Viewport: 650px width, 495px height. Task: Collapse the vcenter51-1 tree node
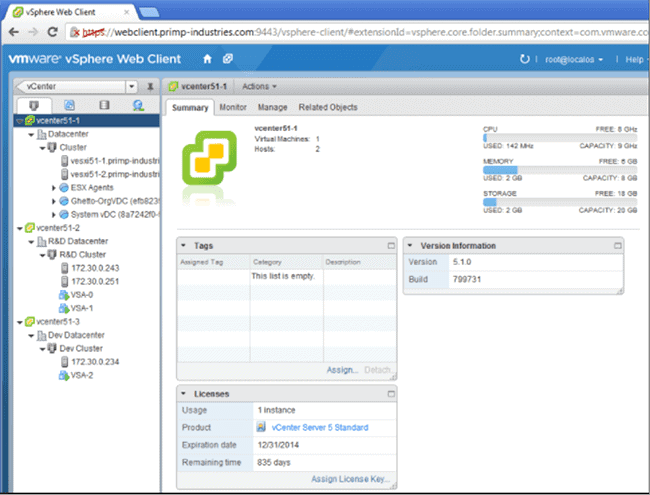19,121
